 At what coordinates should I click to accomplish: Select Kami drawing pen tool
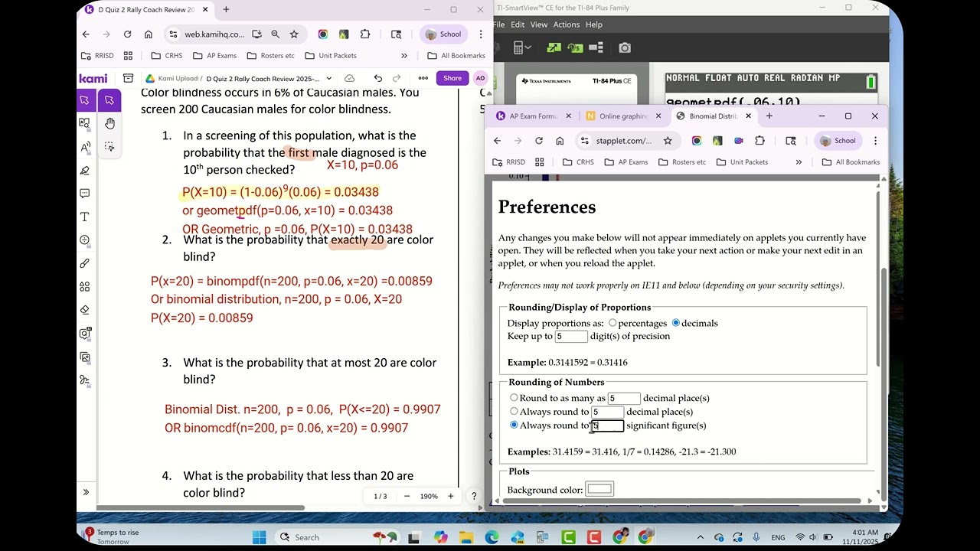pos(84,263)
